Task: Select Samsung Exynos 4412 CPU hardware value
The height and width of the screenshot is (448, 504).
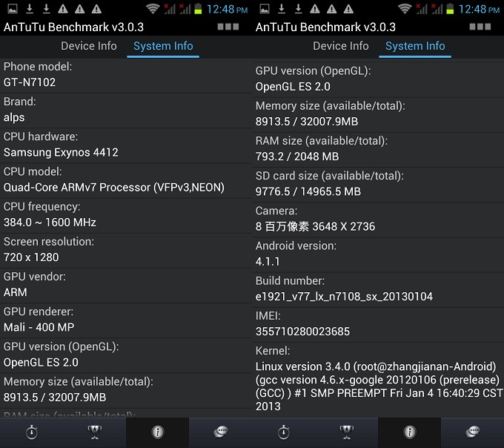Action: click(x=61, y=153)
